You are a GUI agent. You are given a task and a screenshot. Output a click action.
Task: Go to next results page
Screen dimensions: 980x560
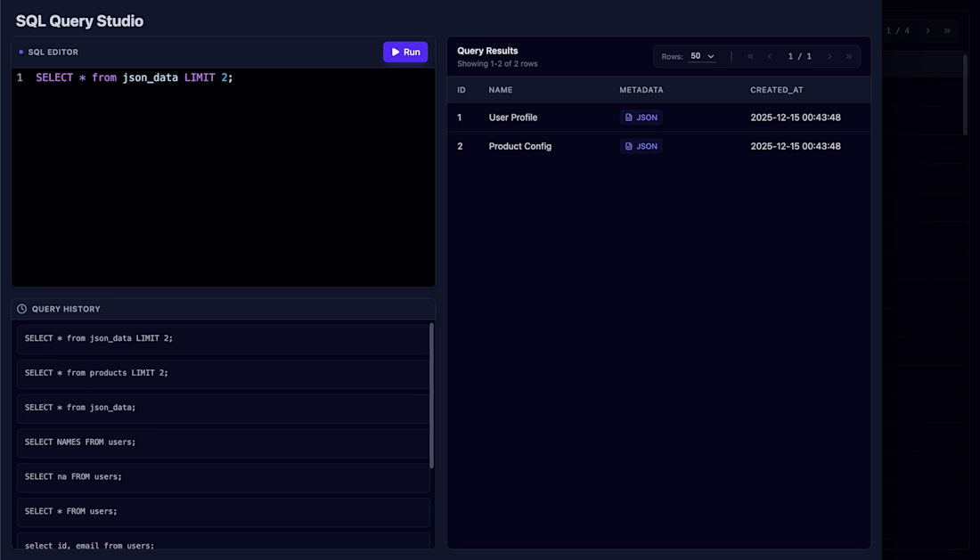[829, 56]
